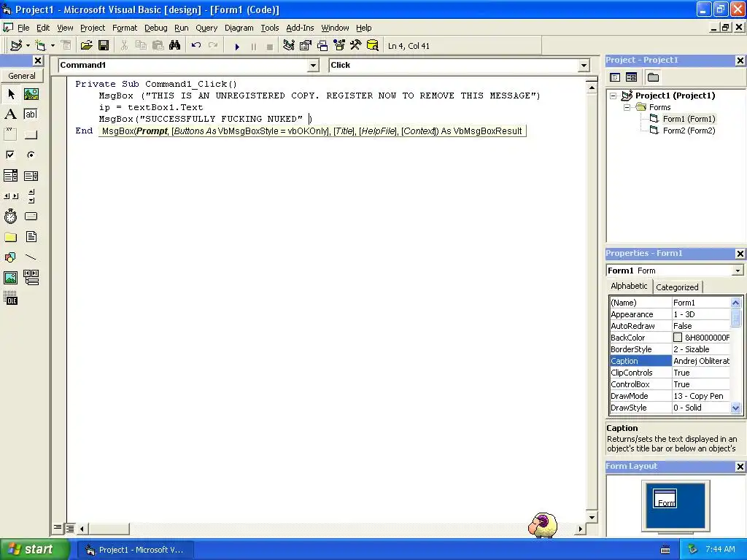This screenshot has height=560, width=747.
Task: Open the File menu
Action: 23,28
